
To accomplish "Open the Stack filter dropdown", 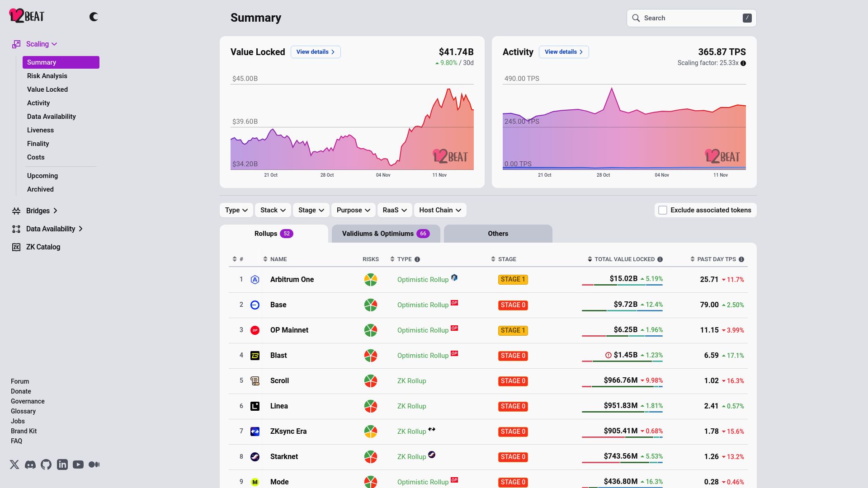I will click(273, 210).
